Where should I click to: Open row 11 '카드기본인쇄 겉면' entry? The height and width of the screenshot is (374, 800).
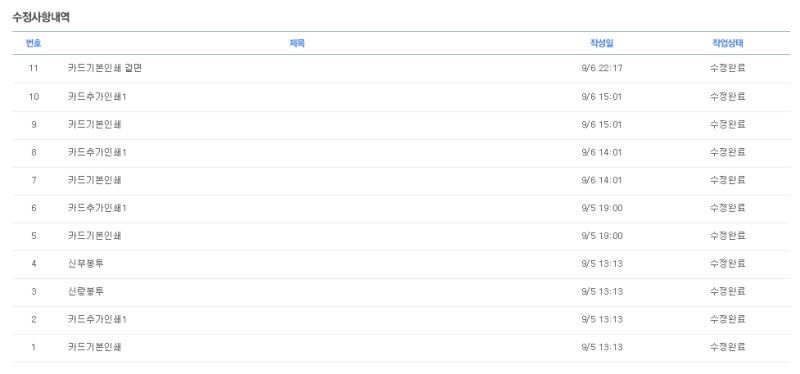tap(105, 68)
